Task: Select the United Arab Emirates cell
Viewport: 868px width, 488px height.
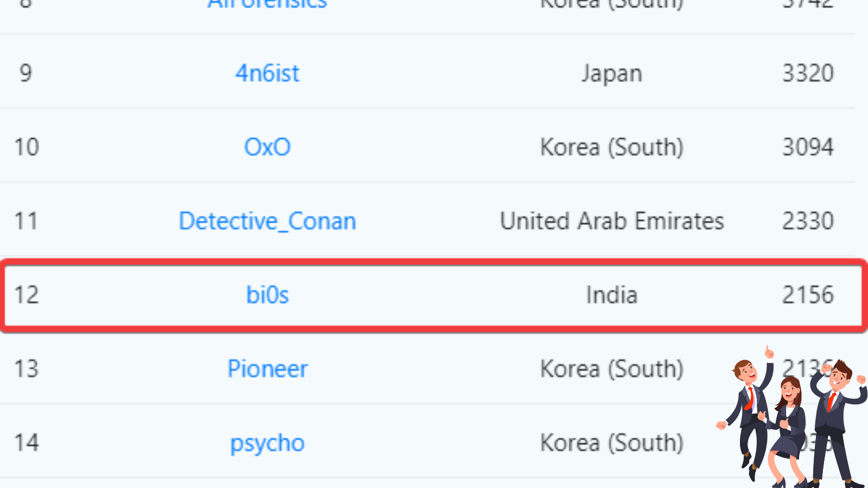Action: click(x=611, y=221)
